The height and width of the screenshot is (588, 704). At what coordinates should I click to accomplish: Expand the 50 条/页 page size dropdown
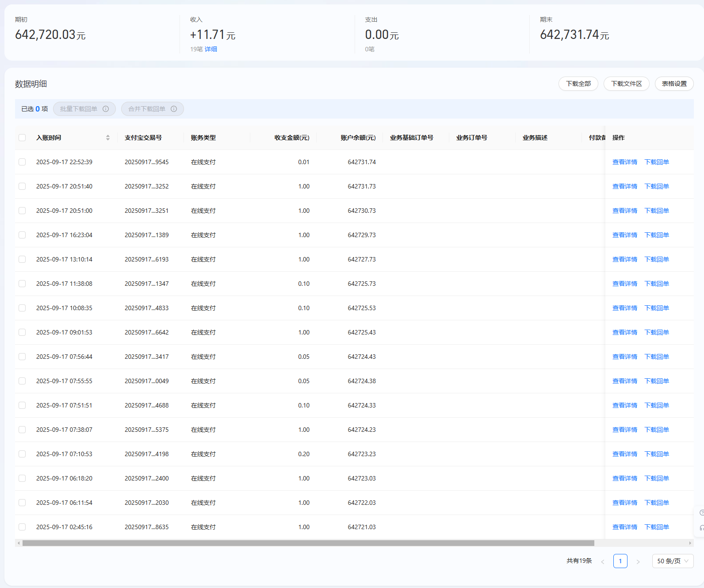673,561
